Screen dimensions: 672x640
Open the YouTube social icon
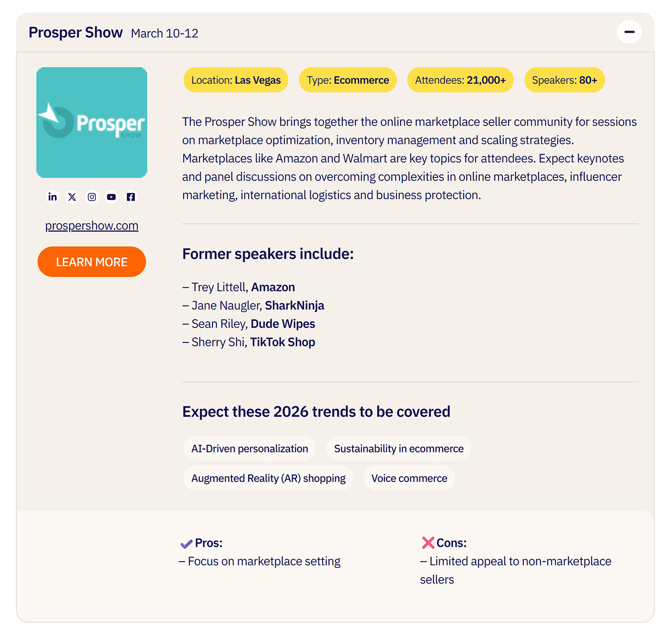tap(111, 197)
